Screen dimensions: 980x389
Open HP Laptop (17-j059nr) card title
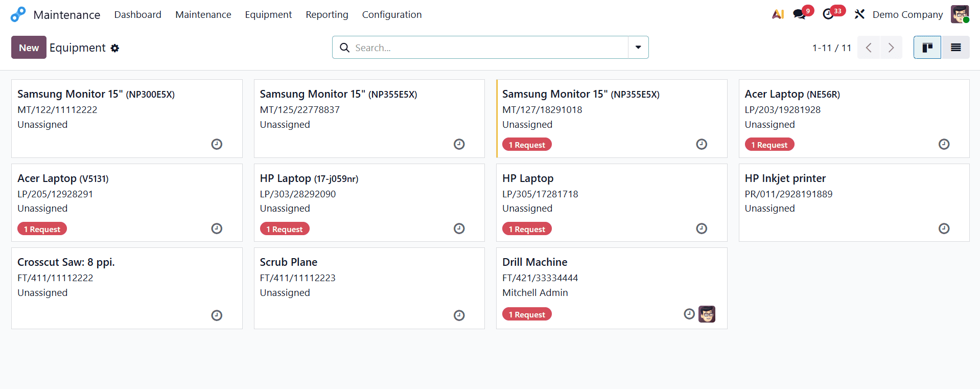point(309,178)
